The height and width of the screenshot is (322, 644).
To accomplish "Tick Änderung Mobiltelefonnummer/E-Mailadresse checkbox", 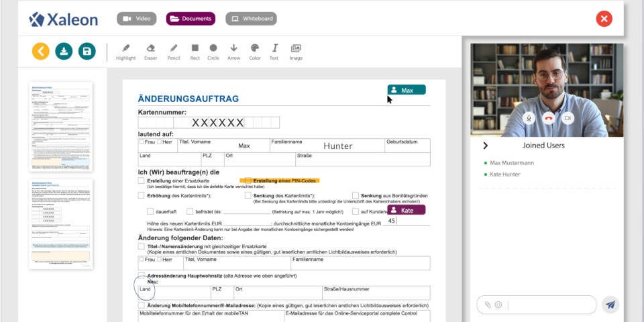I will pos(142,305).
